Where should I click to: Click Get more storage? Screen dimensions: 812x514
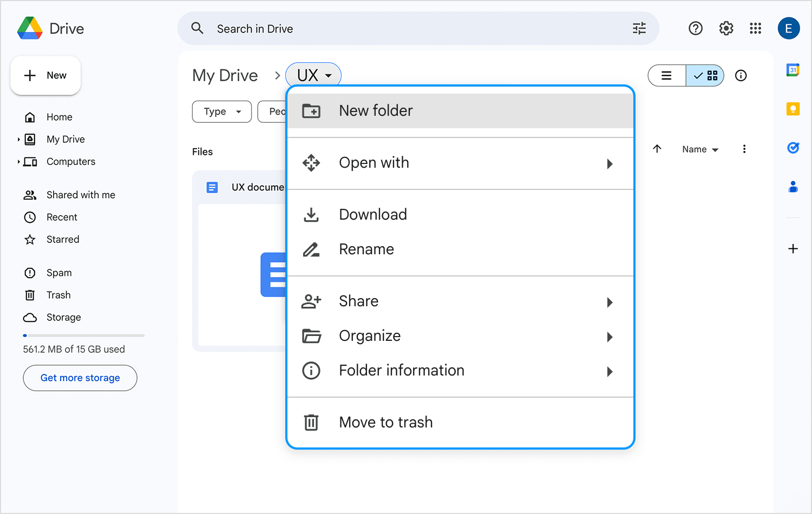click(80, 378)
